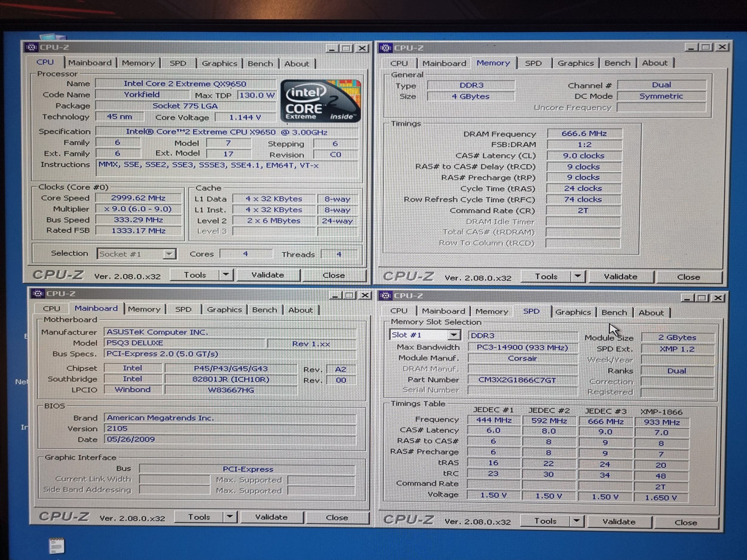Expand the Tools arrow in the CPU window
The image size is (747, 560).
click(226, 275)
